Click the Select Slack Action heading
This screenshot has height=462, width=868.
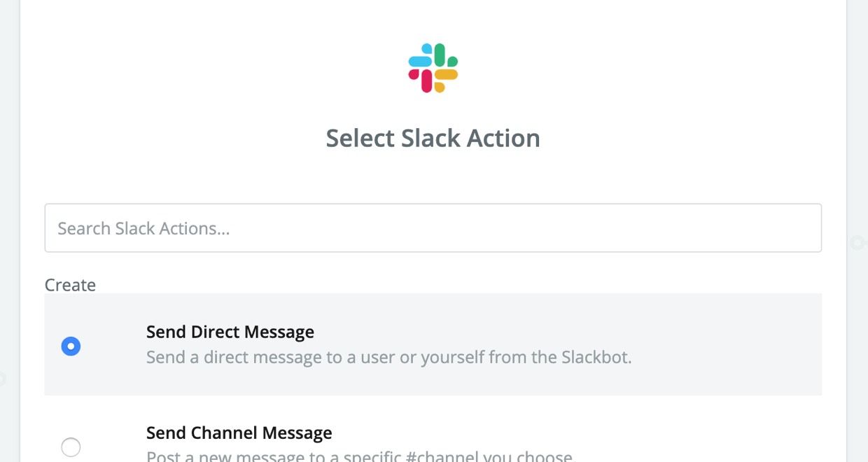pyautogui.click(x=433, y=138)
